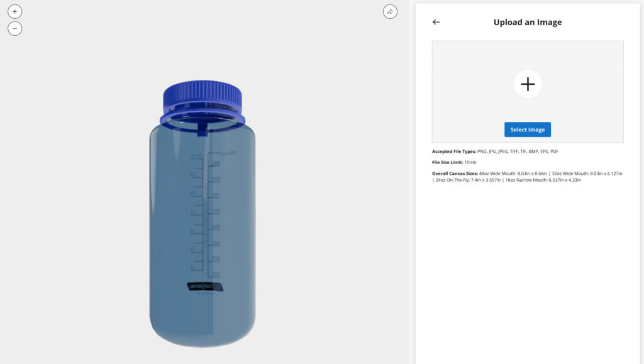This screenshot has height=364, width=644.
Task: Go back using the left arrow
Action: click(436, 22)
